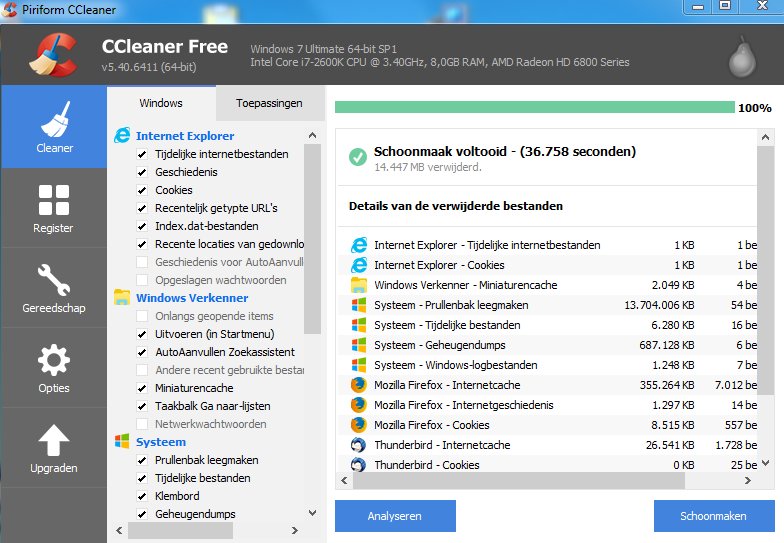Click Firefox icon beside Cookies result
784x543 pixels.
point(358,425)
